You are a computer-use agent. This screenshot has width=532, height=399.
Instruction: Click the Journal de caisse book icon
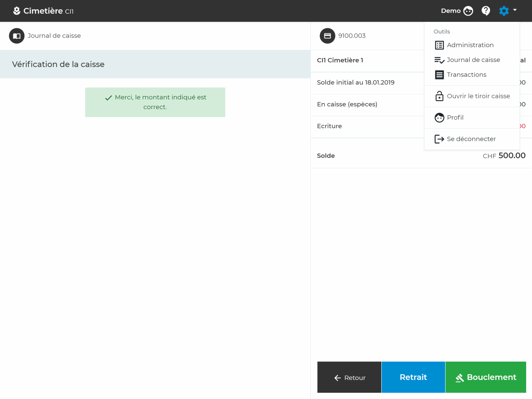[x=17, y=36]
